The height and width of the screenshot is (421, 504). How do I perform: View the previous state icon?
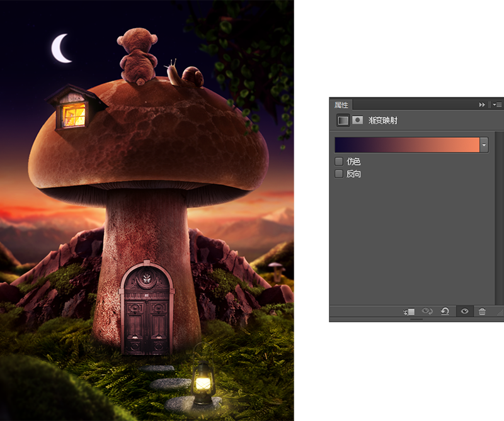[427, 311]
